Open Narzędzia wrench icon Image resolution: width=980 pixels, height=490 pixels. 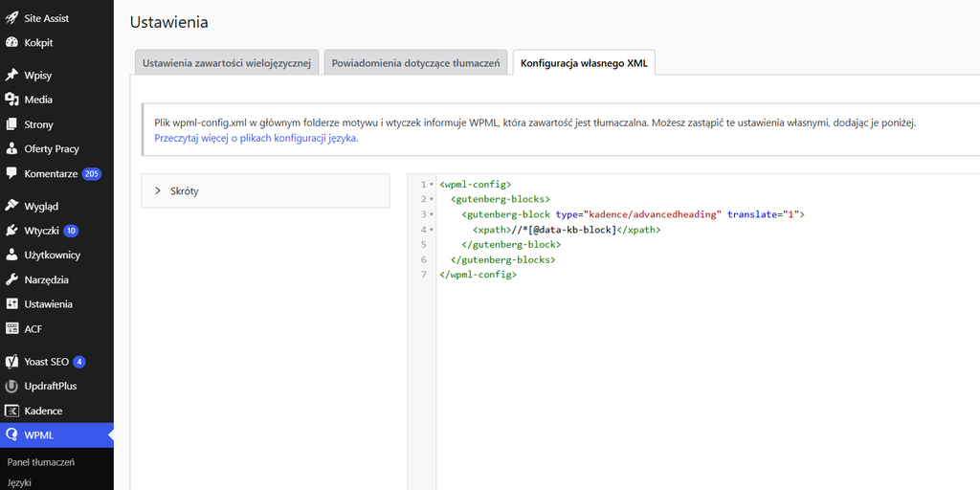[x=11, y=279]
